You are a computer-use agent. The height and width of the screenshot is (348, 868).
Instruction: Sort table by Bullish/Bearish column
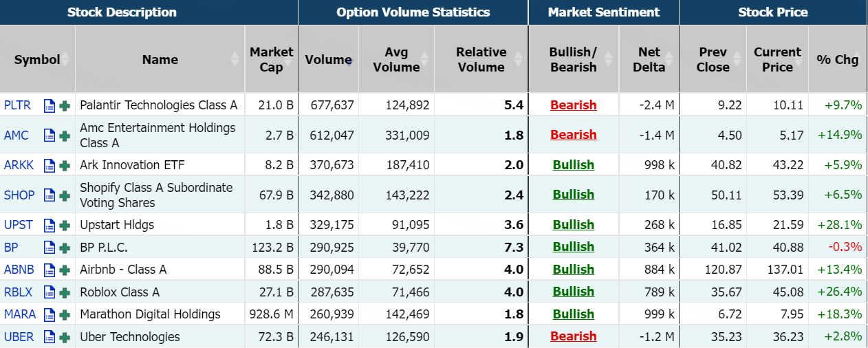[573, 60]
